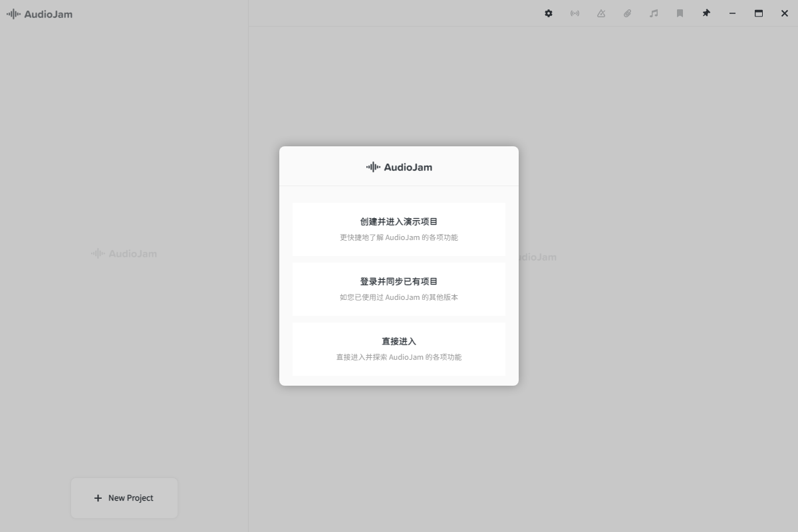The width and height of the screenshot is (798, 532).
Task: Click the AudioJam logo in title bar
Action: (x=40, y=14)
